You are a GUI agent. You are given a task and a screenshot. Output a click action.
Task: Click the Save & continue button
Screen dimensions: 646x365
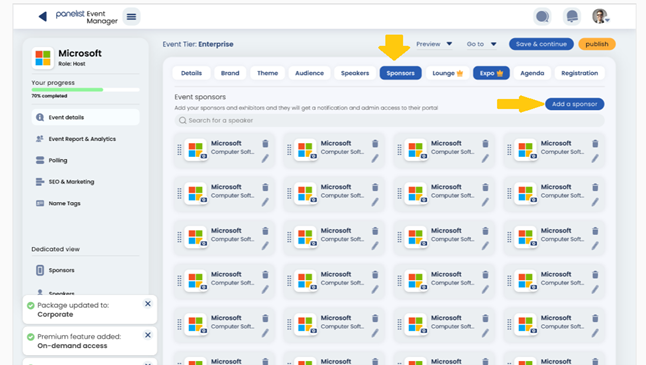point(541,44)
